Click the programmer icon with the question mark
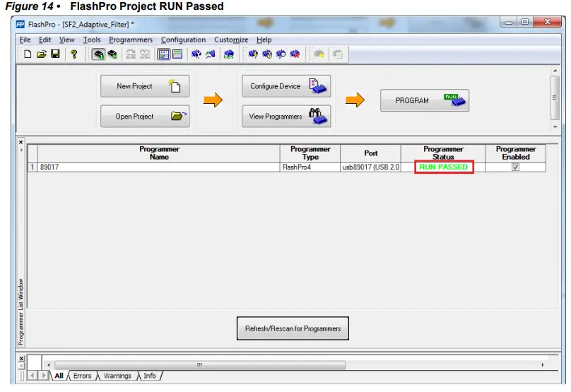The height and width of the screenshot is (392, 571). (x=196, y=54)
